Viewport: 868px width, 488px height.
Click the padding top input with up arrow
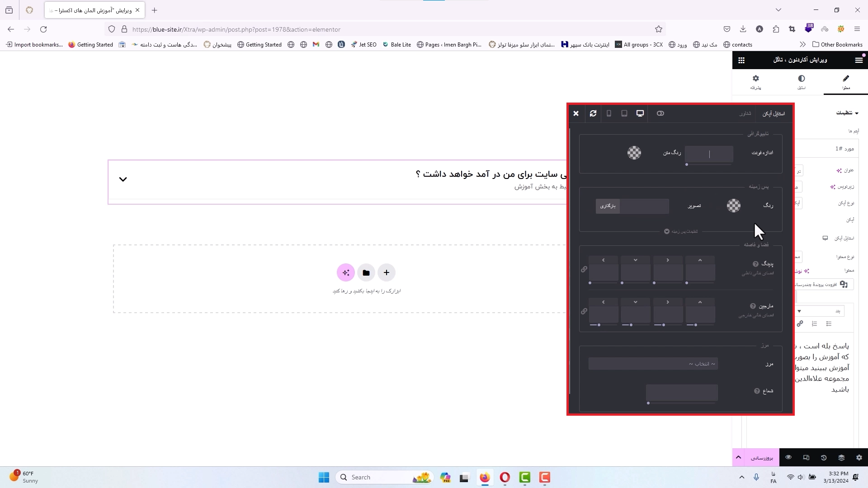click(x=700, y=273)
